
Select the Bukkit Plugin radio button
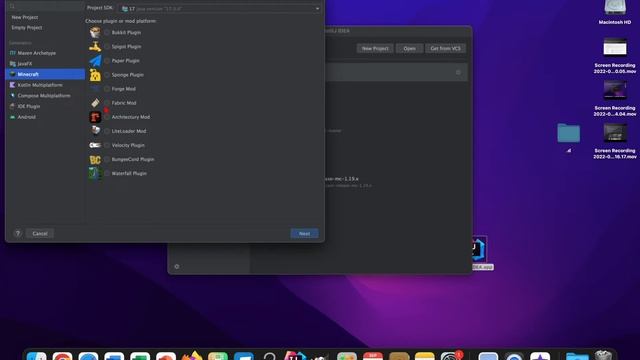point(107,32)
